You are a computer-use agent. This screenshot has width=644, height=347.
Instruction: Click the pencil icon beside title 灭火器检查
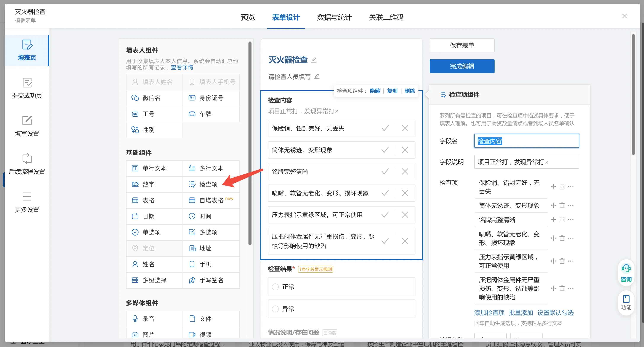pos(314,60)
